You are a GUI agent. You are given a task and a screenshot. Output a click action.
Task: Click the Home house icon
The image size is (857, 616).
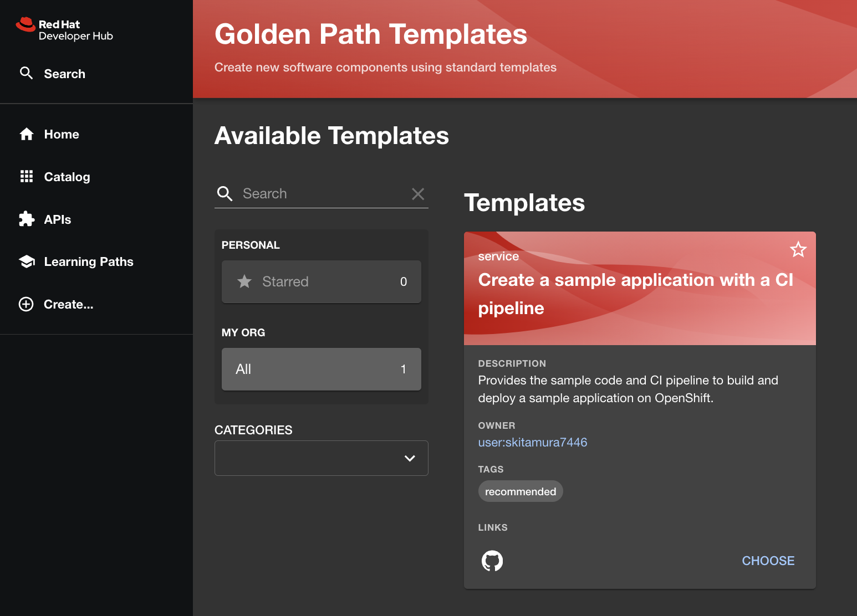[x=26, y=134]
